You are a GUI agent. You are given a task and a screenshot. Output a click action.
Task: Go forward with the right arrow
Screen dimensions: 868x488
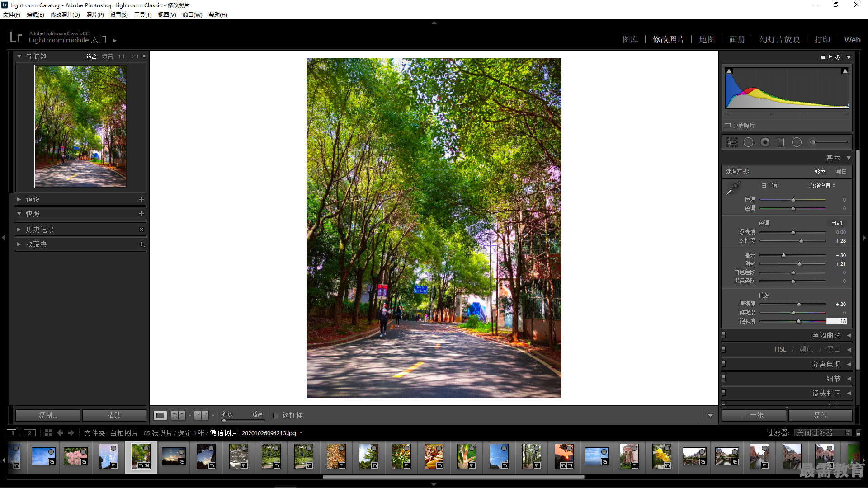(71, 433)
